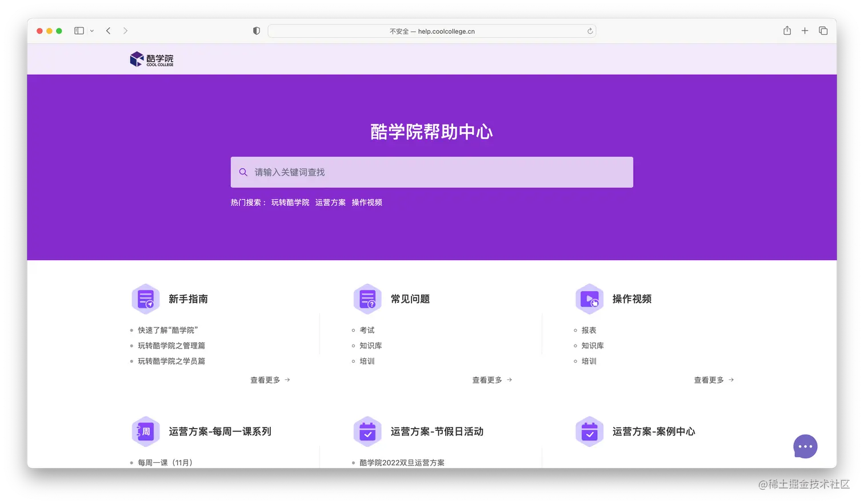The width and height of the screenshot is (864, 504).
Task: Click 查看更多 under 新手指南
Action: click(x=270, y=380)
